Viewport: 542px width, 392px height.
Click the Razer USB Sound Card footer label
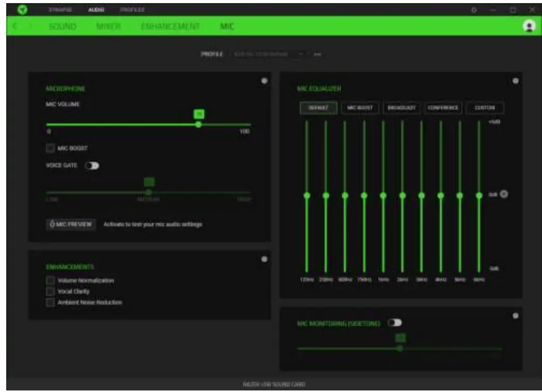click(x=274, y=384)
